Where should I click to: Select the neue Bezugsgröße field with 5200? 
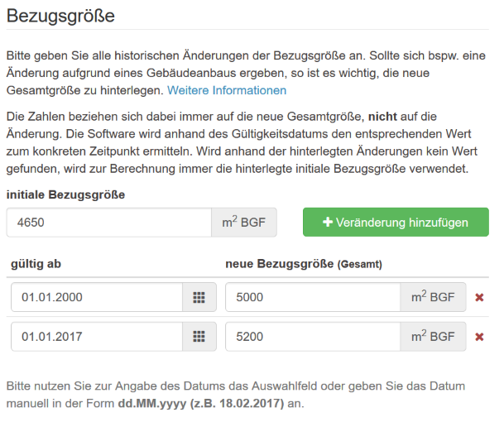coord(313,337)
